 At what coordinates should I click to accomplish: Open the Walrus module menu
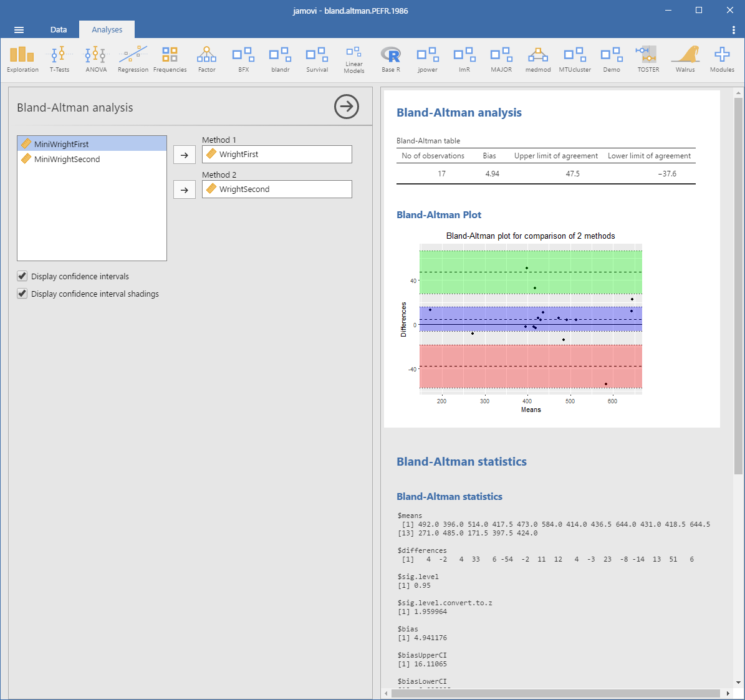coord(685,59)
